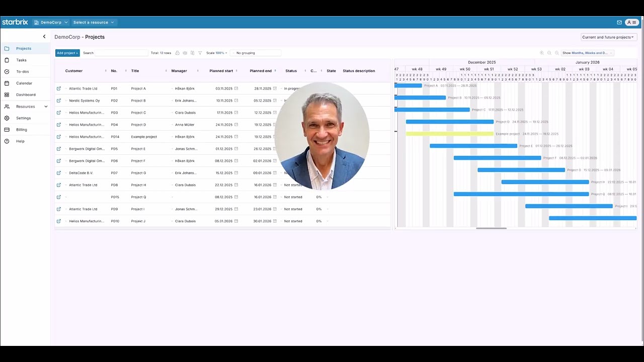Image resolution: width=644 pixels, height=362 pixels.
Task: Click the export icon in the table toolbar
Action: pyautogui.click(x=185, y=53)
